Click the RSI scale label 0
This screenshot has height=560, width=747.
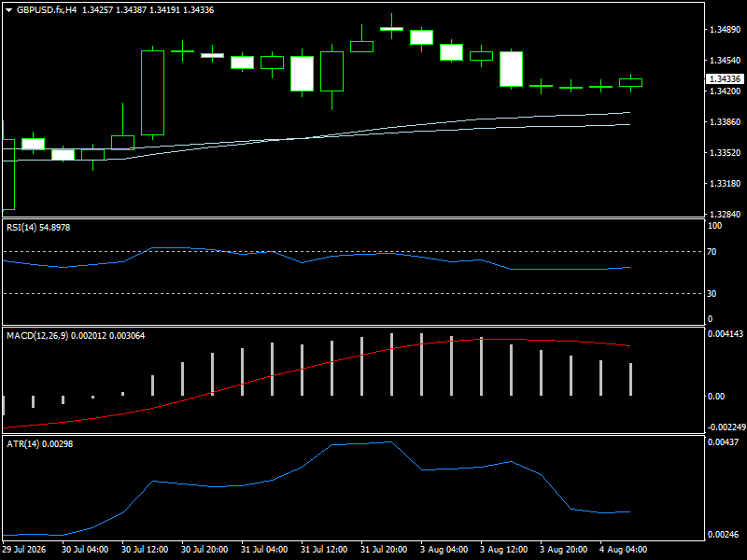(711, 319)
